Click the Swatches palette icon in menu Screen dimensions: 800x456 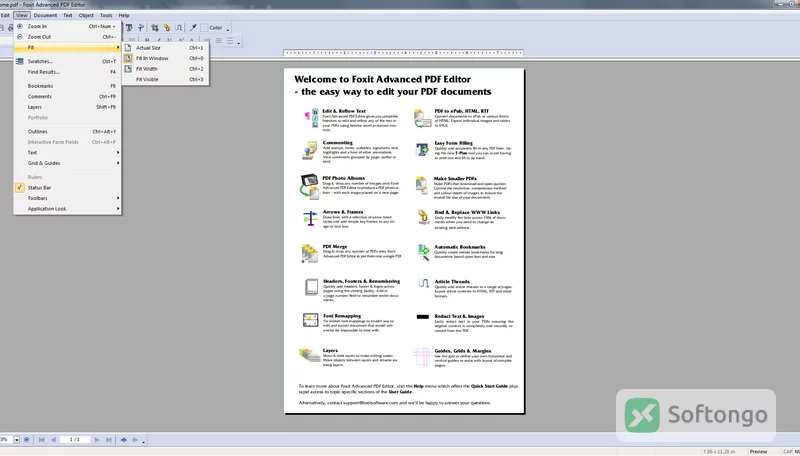[19, 61]
